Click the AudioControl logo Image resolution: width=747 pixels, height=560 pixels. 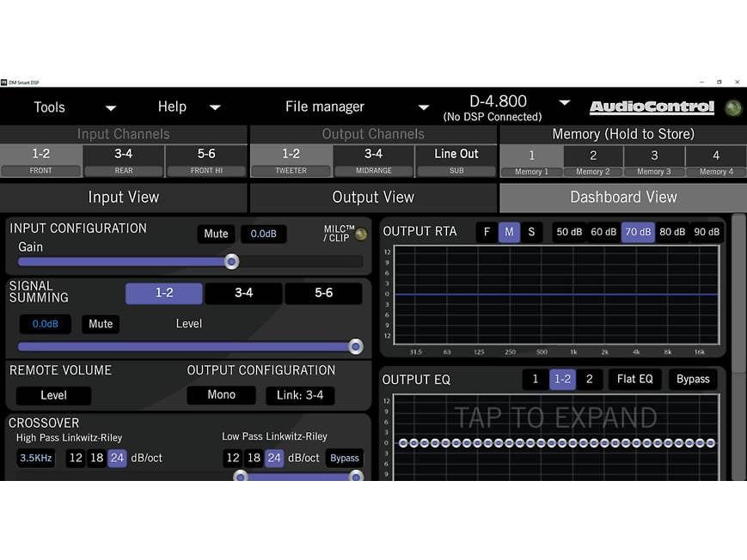click(x=652, y=107)
